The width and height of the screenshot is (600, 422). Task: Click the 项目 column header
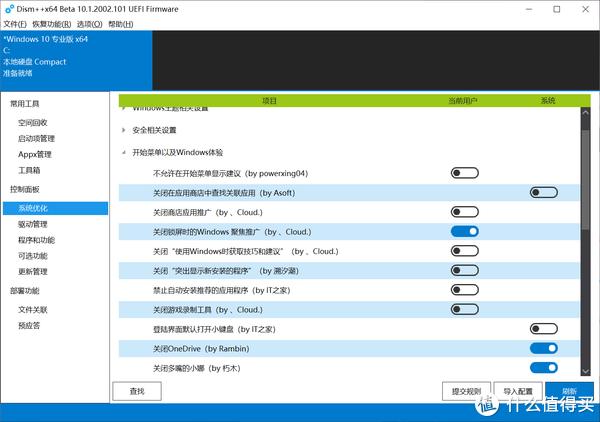click(269, 101)
